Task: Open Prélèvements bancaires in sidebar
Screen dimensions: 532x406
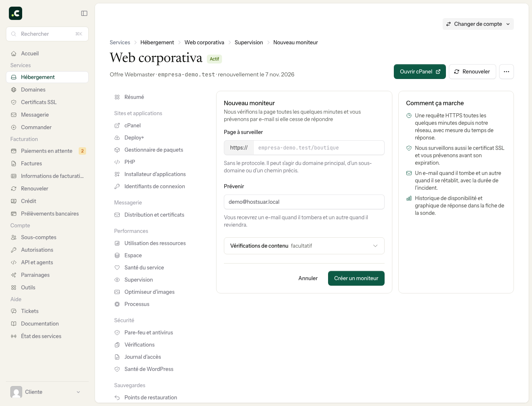Action: point(47,214)
